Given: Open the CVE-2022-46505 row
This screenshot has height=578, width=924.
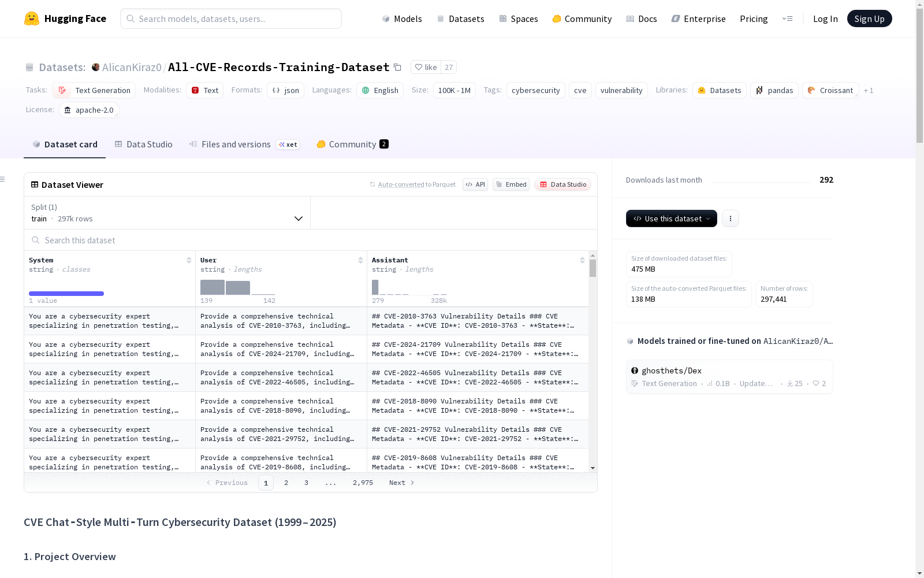Looking at the screenshot, I should click(306, 377).
